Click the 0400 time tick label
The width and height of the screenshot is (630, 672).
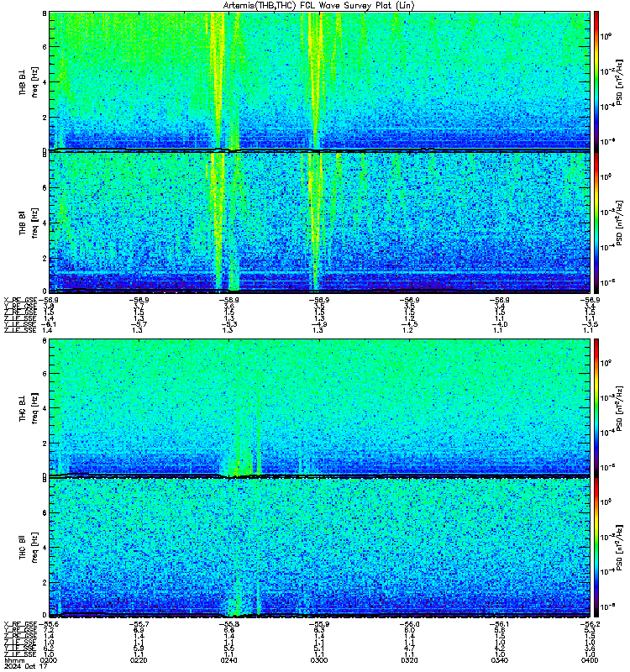[x=590, y=660]
